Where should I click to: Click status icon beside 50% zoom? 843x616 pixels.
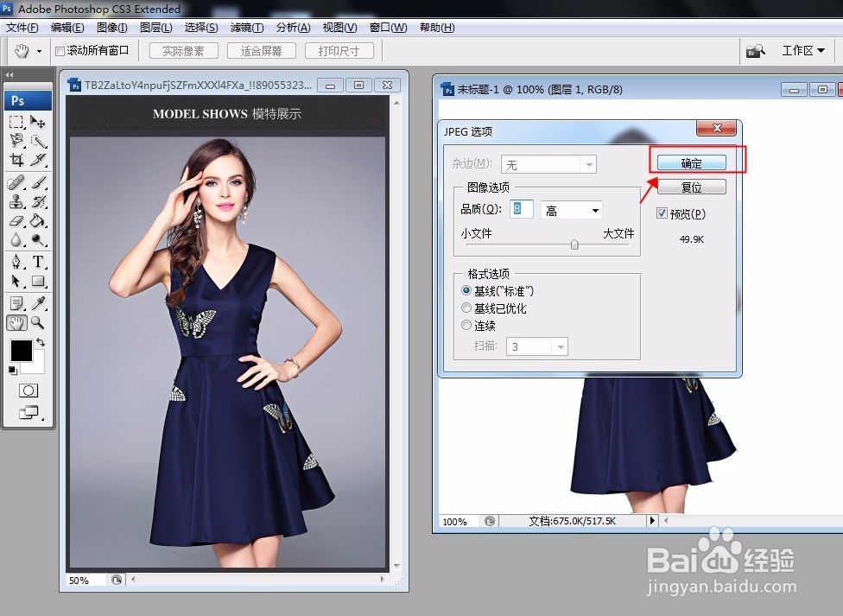point(116,580)
